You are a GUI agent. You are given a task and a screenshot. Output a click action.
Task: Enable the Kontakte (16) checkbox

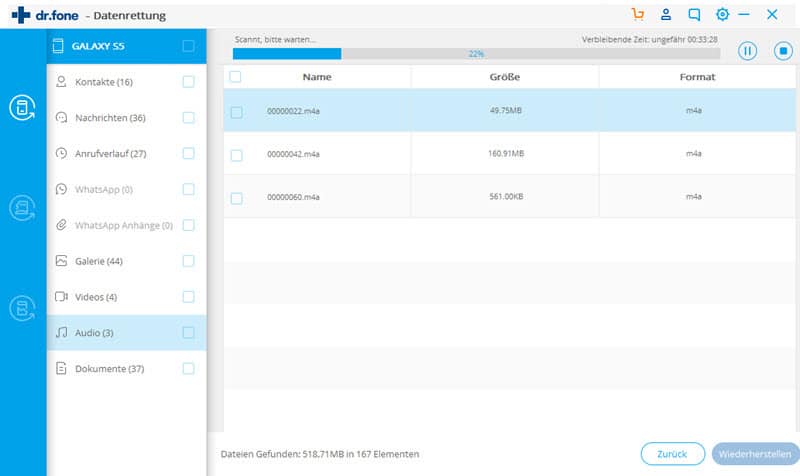188,82
